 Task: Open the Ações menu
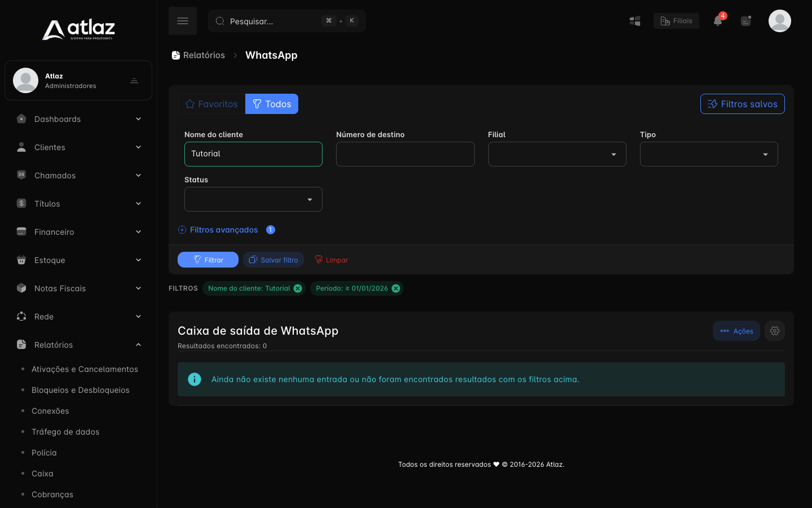[736, 331]
